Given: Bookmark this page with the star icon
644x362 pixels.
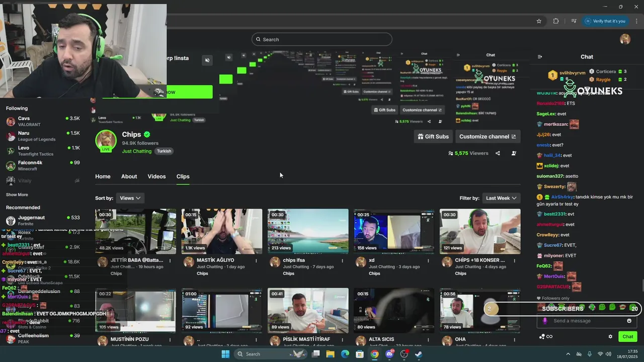Looking at the screenshot, I should point(539,21).
